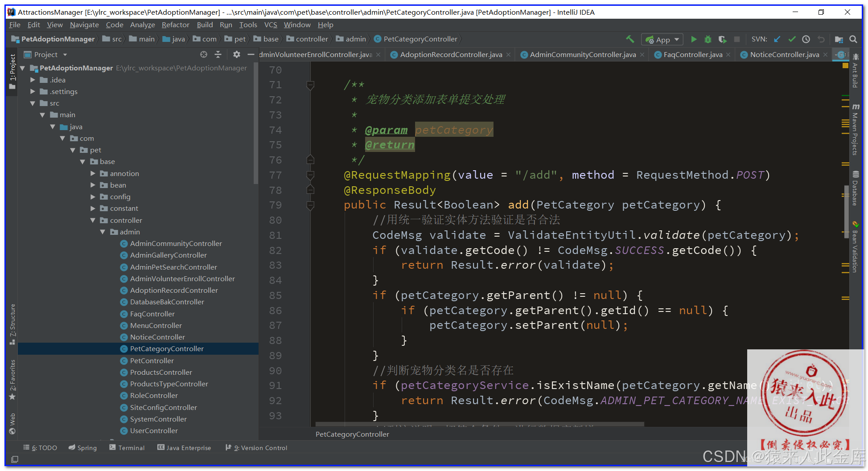Image resolution: width=868 pixels, height=471 pixels.
Task: Close the FaqController.java tab
Action: pyautogui.click(x=728, y=55)
